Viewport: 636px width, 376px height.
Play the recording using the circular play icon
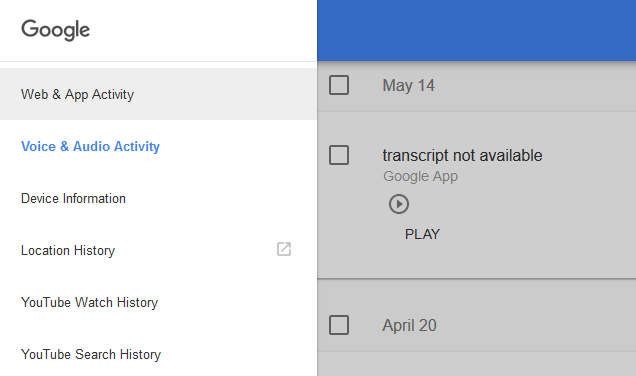coord(399,204)
